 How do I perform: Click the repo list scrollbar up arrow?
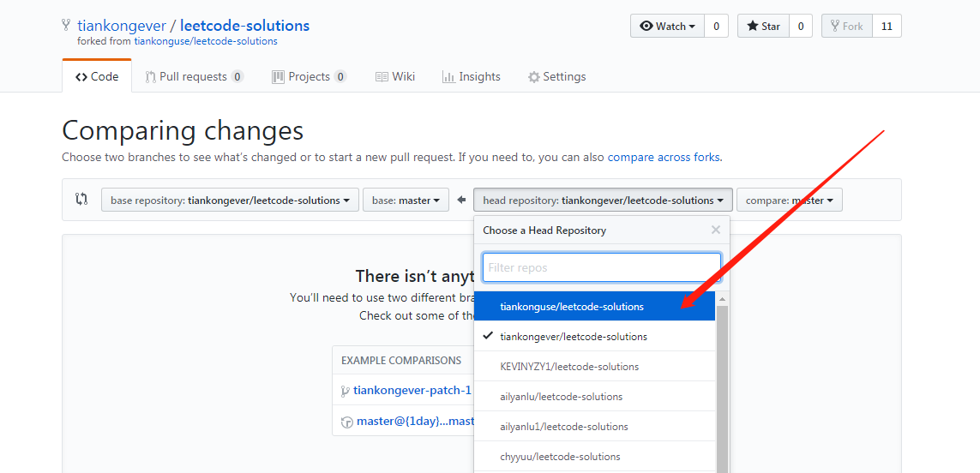723,299
